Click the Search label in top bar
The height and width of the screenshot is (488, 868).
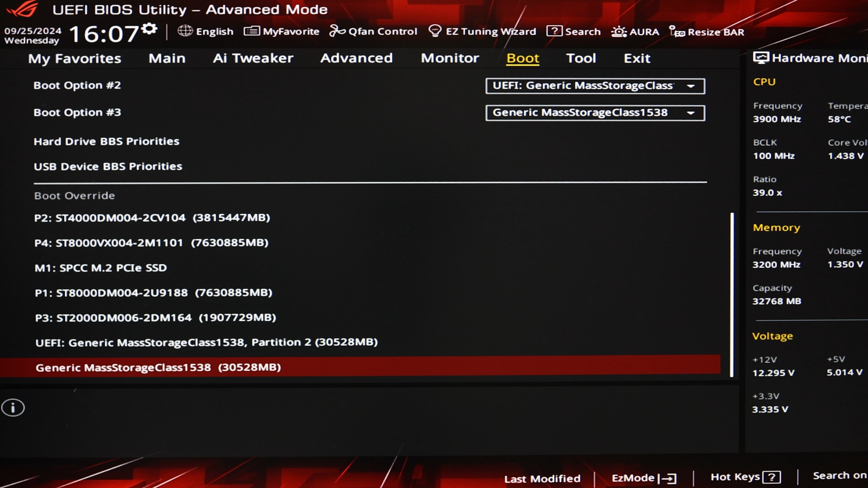(x=583, y=32)
